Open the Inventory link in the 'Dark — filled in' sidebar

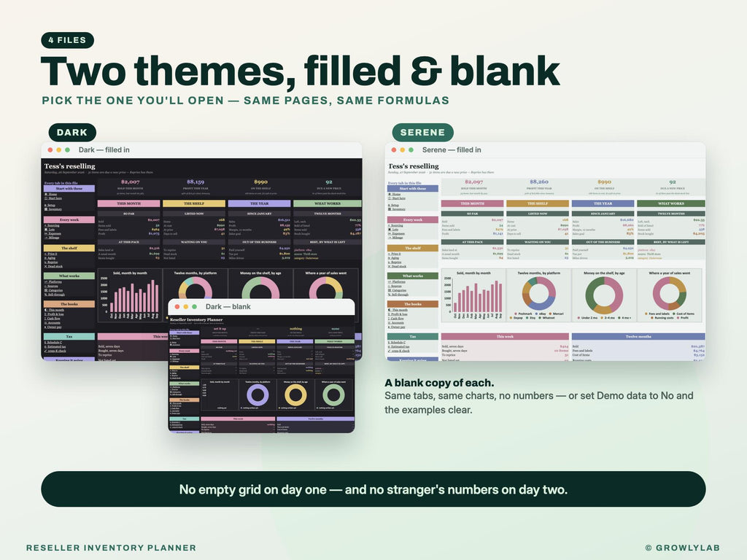pos(53,209)
